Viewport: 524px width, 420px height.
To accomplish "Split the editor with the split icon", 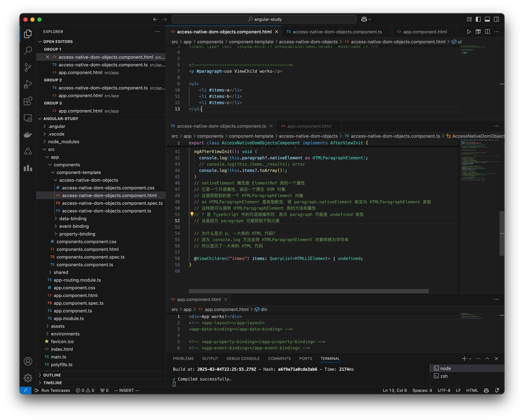I will 487,32.
